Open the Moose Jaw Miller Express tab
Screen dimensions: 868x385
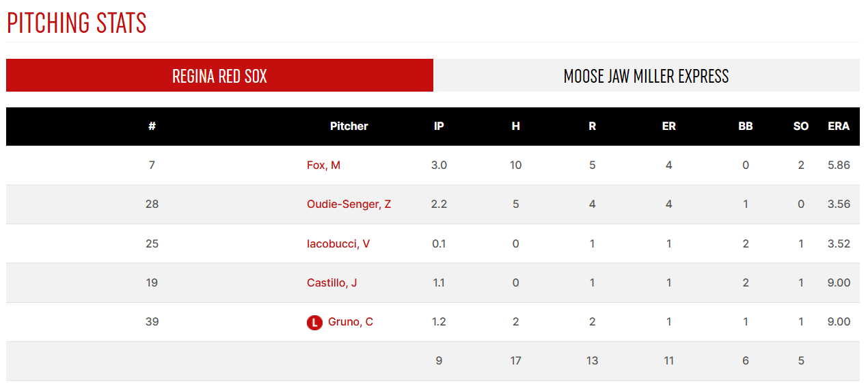(x=647, y=75)
